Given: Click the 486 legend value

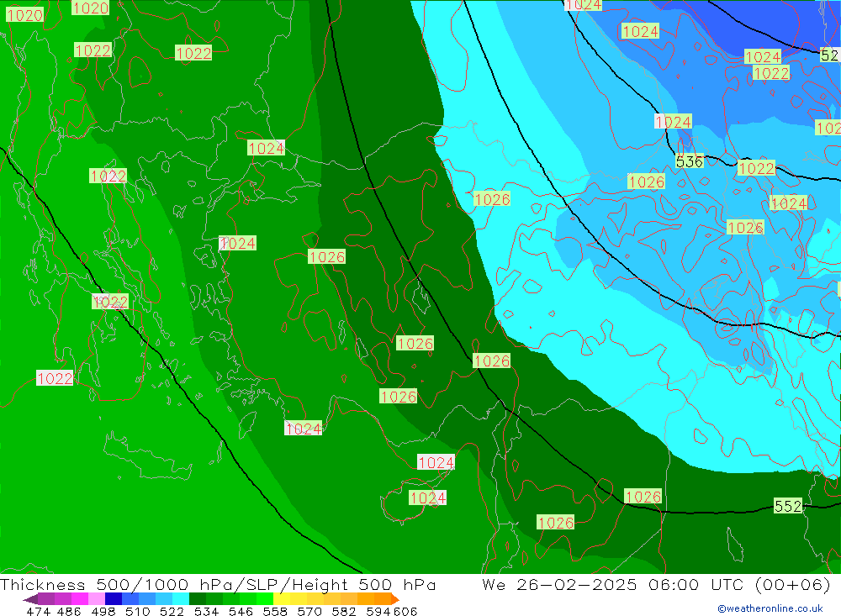Looking at the screenshot, I should point(69,611).
